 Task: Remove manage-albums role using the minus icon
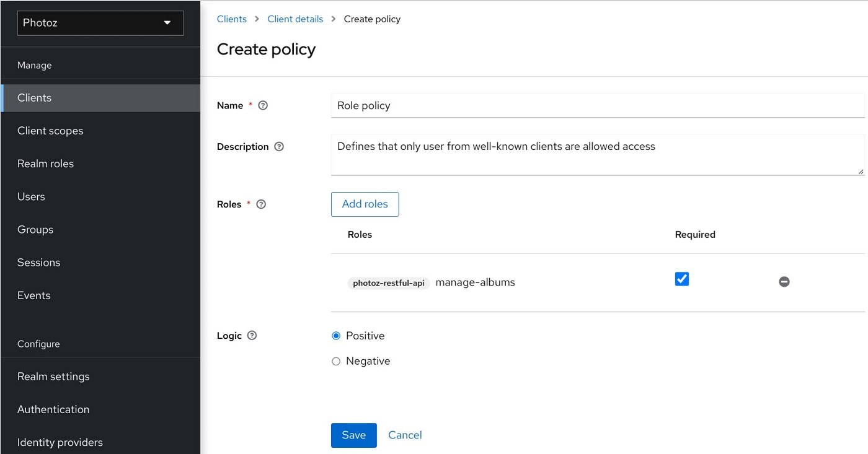tap(784, 281)
